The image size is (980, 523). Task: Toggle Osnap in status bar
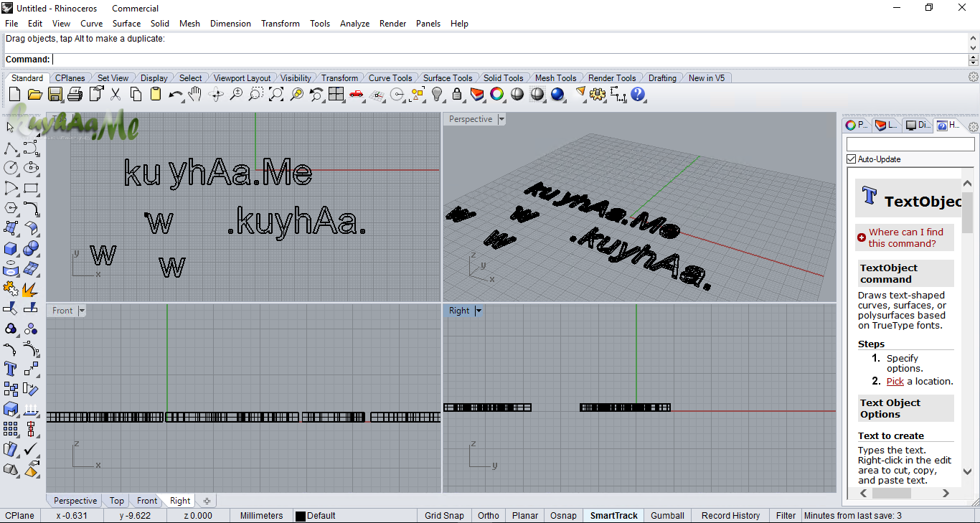[563, 515]
